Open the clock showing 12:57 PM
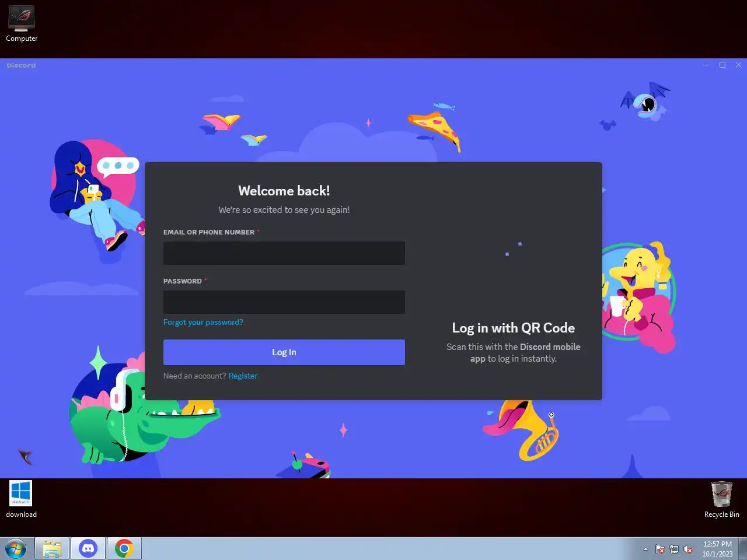This screenshot has height=560, width=747. click(717, 549)
